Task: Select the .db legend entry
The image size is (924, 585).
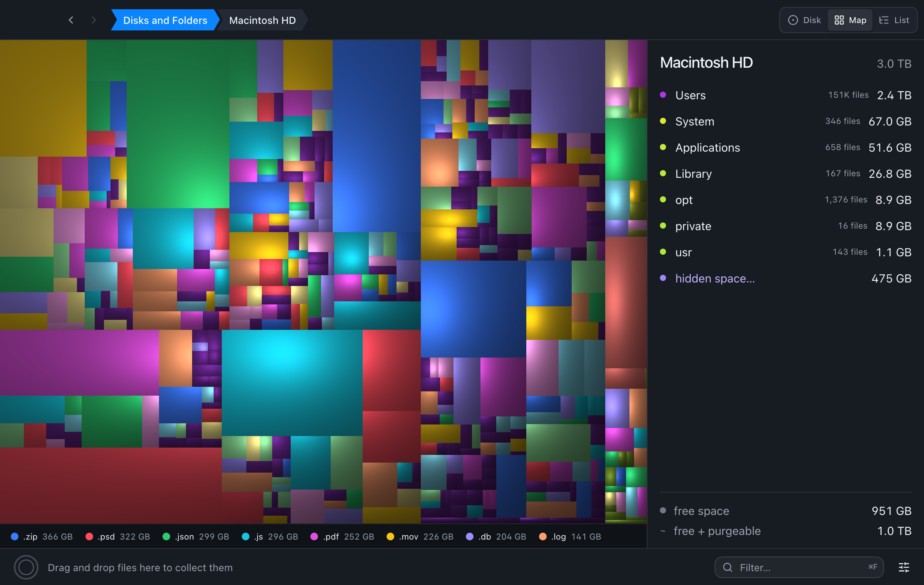Action: pyautogui.click(x=496, y=537)
